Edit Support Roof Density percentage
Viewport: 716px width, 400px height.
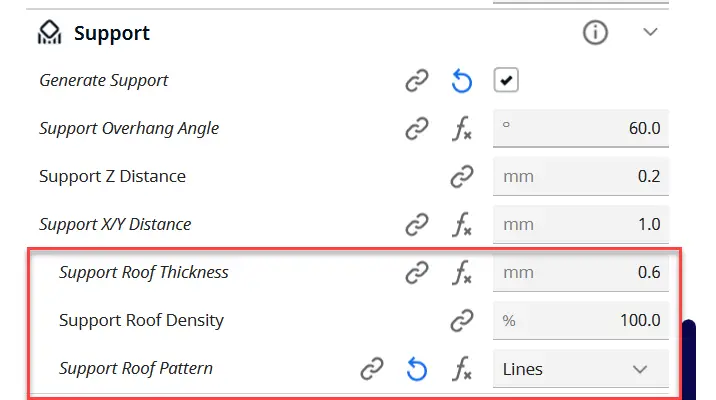581,320
